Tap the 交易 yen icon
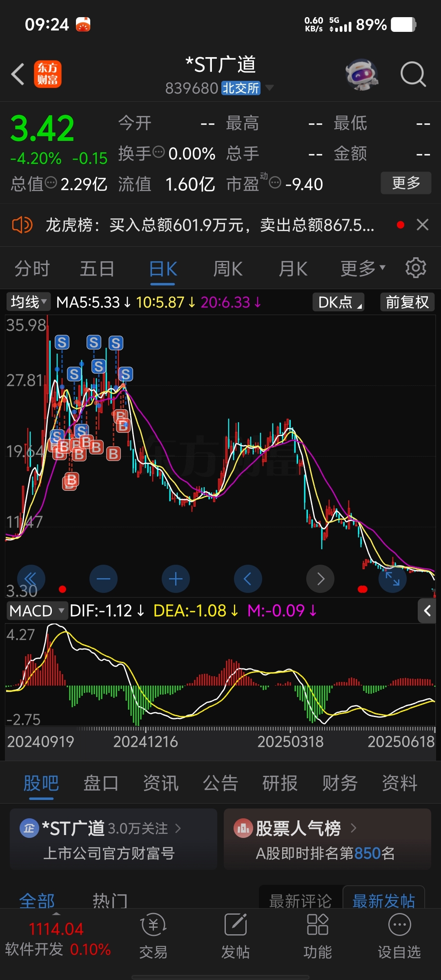 [153, 925]
